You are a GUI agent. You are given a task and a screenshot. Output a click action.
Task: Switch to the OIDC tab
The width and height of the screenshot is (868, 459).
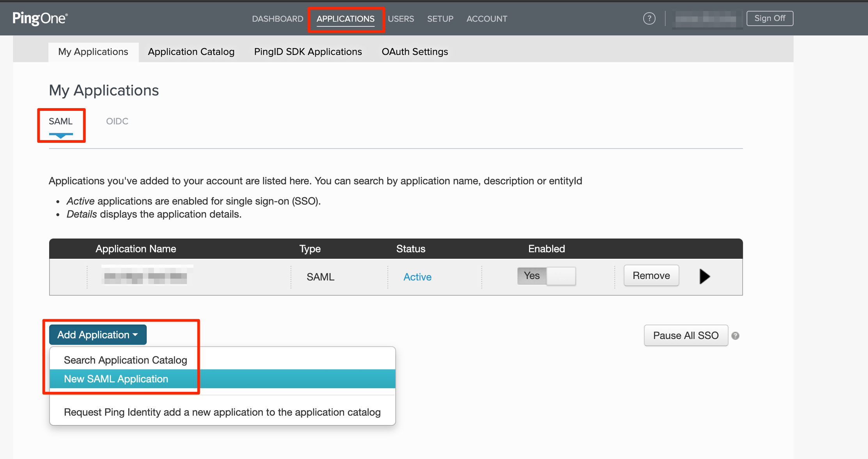(117, 121)
